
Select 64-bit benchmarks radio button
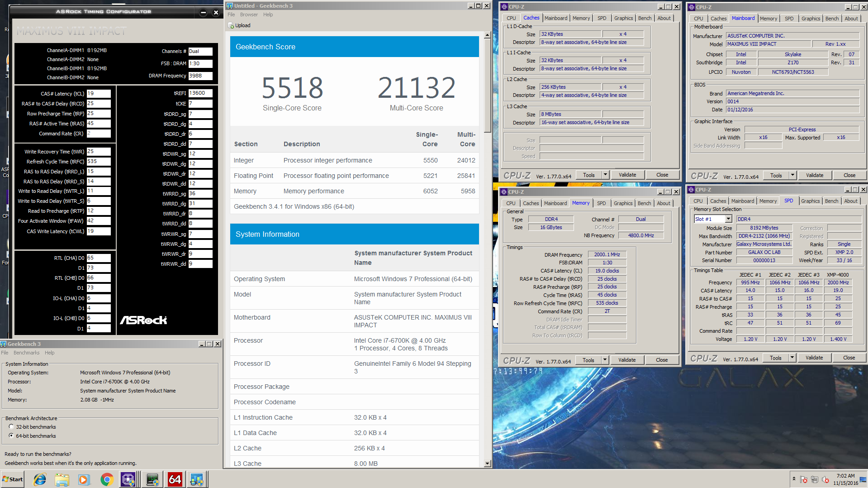[x=11, y=436]
